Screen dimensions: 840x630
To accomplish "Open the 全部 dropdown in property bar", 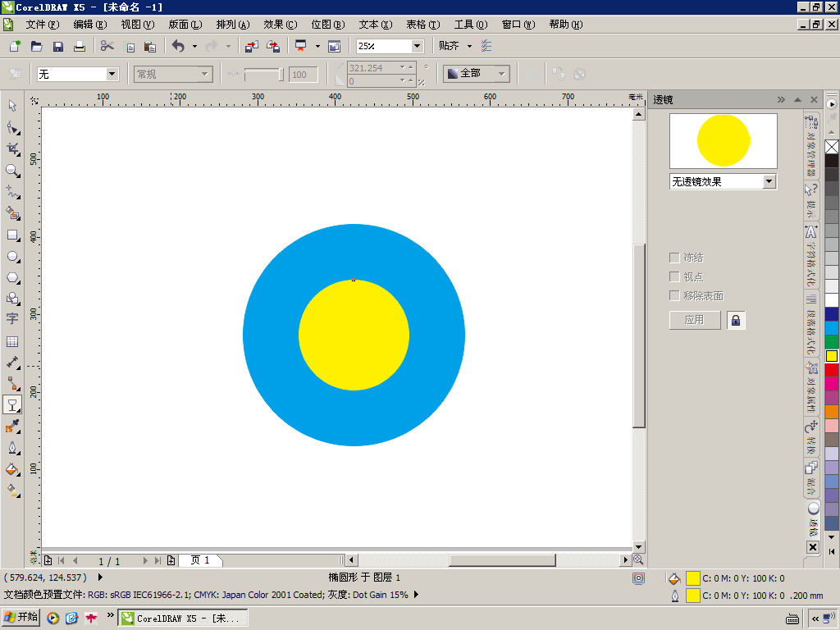I will pos(502,74).
